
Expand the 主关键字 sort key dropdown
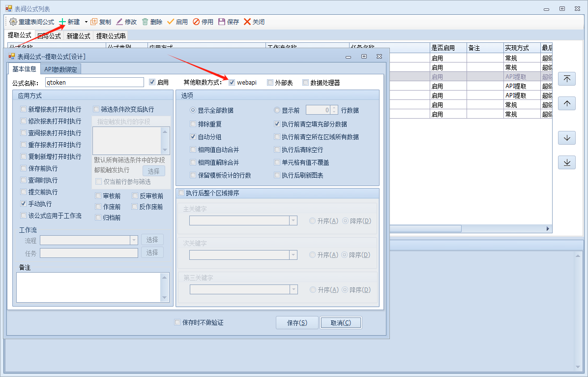[293, 220]
